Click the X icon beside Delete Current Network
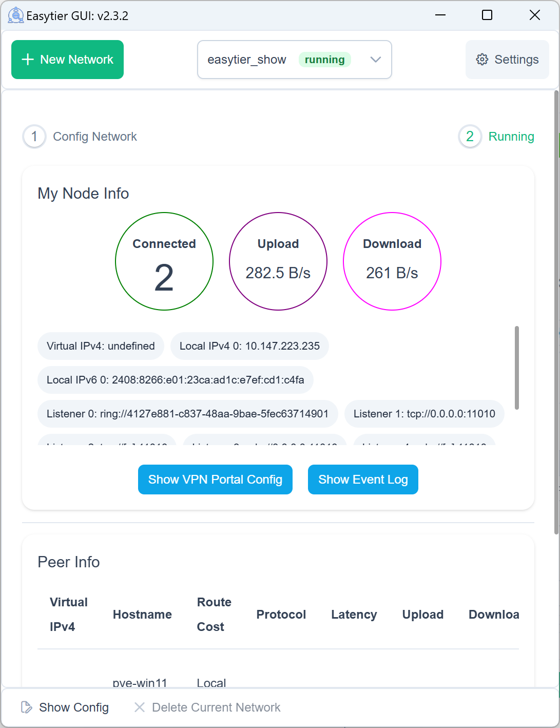This screenshot has height=728, width=560. pyautogui.click(x=139, y=707)
